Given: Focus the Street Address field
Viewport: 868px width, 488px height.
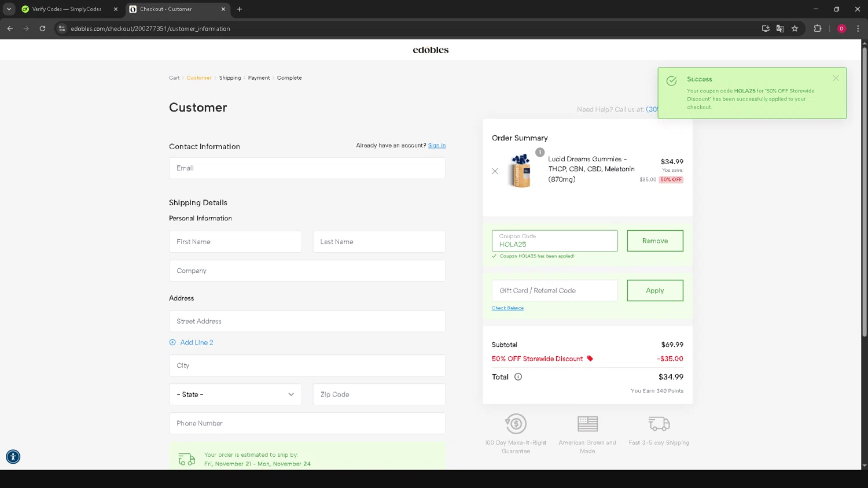Looking at the screenshot, I should pyautogui.click(x=307, y=321).
